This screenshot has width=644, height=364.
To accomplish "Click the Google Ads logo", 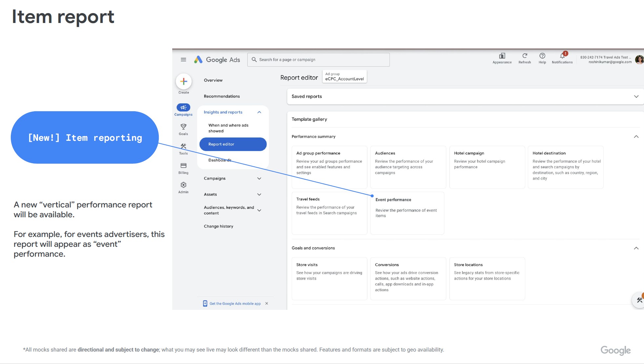I will click(217, 60).
